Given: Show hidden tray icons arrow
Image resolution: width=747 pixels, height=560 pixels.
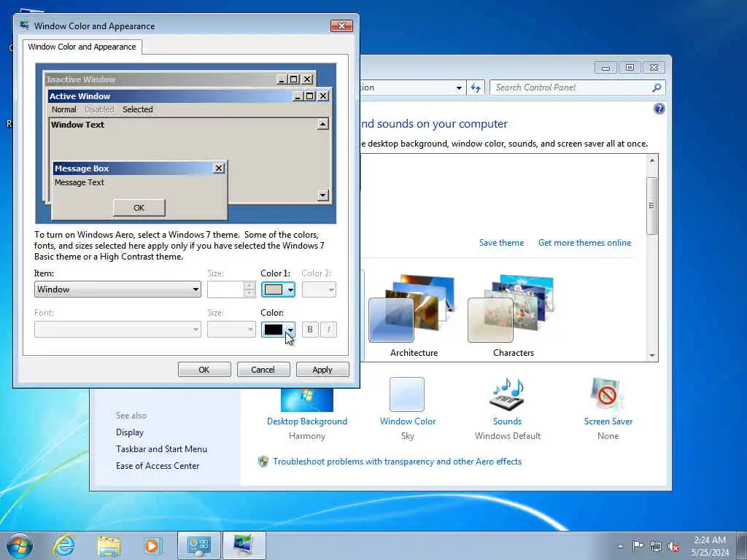Looking at the screenshot, I should pos(620,546).
